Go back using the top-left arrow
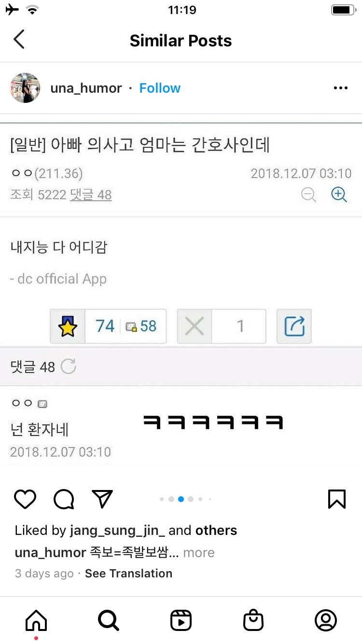Viewport: 362px width, 644px height. pyautogui.click(x=19, y=40)
